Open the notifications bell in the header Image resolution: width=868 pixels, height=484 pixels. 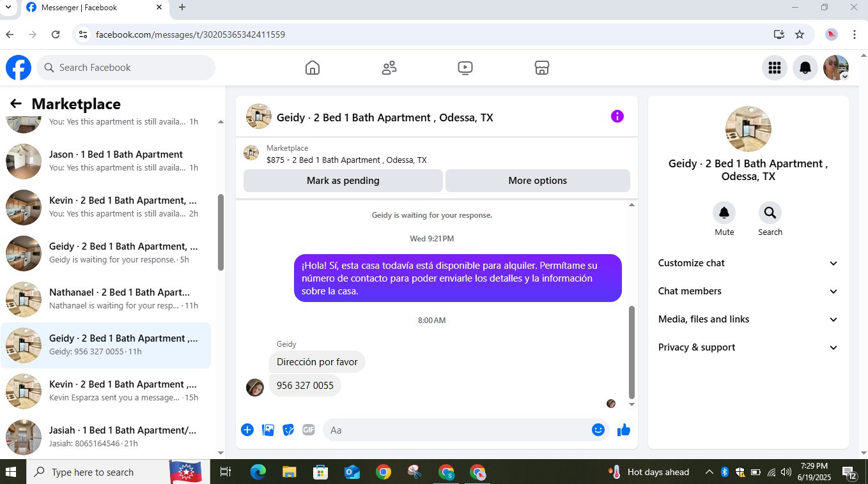[805, 68]
